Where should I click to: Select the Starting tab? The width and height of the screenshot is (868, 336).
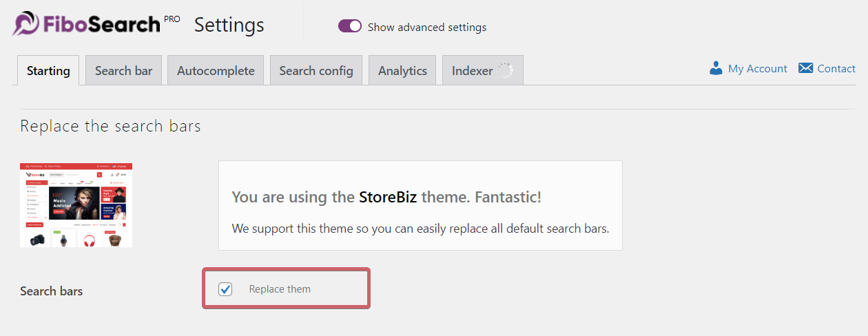pyautogui.click(x=48, y=70)
